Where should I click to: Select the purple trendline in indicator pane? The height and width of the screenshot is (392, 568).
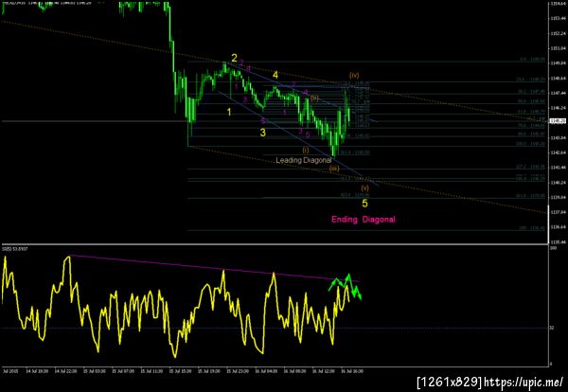pos(215,268)
